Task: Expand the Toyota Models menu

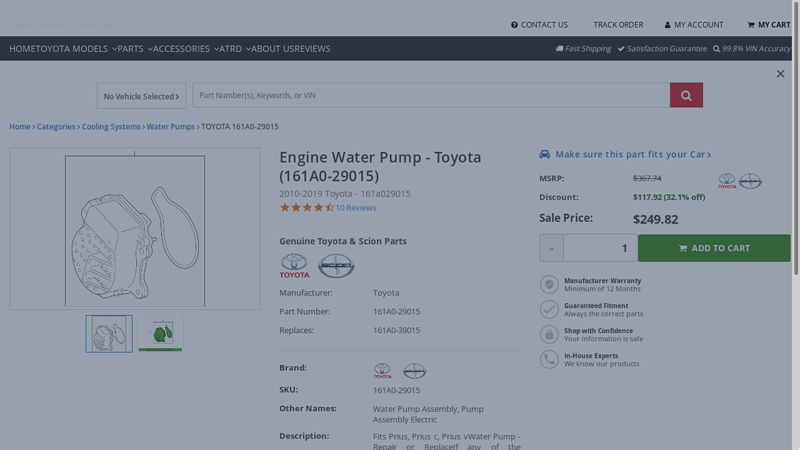Action: [x=76, y=48]
